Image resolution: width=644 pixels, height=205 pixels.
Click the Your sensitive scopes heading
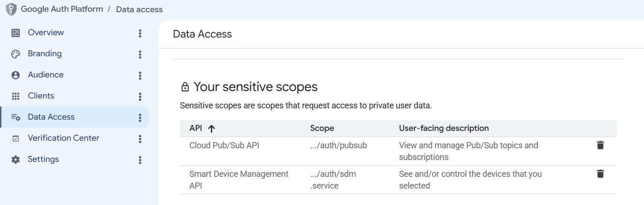[x=256, y=87]
